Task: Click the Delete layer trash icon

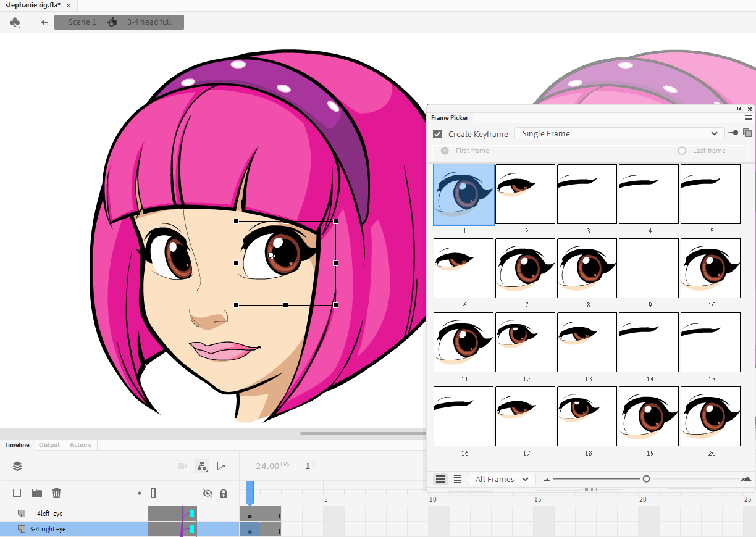Action: pyautogui.click(x=57, y=493)
